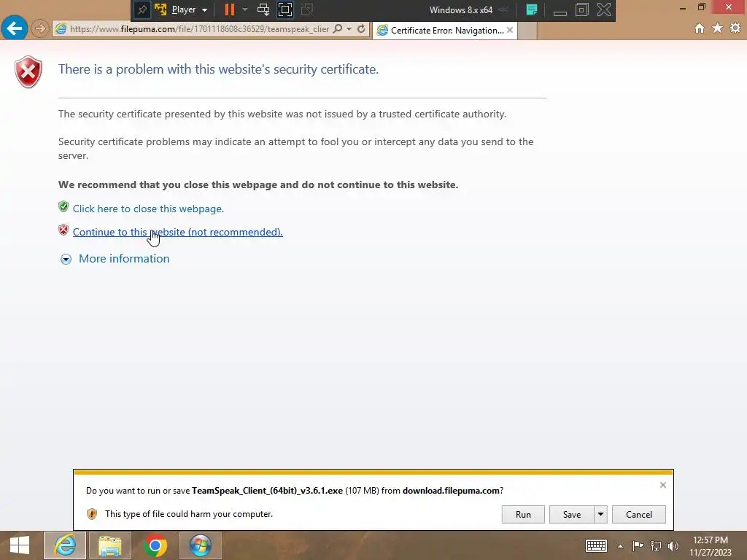The image size is (747, 560).
Task: Open the IE Tools gear icon
Action: click(735, 28)
